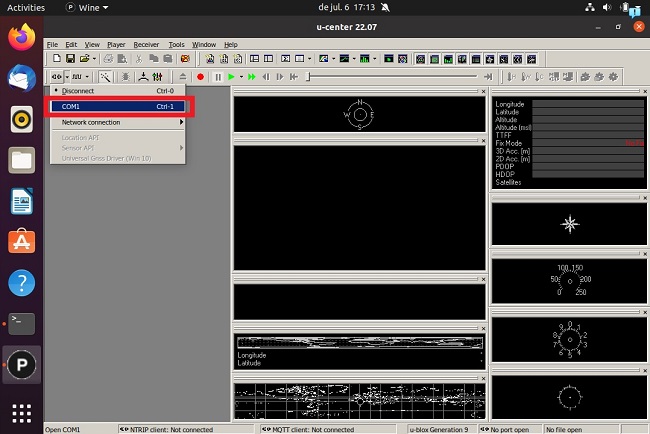The image size is (650, 434).
Task: Open the dropdown arrow beside the Open folder icon
Action: [x=95, y=59]
